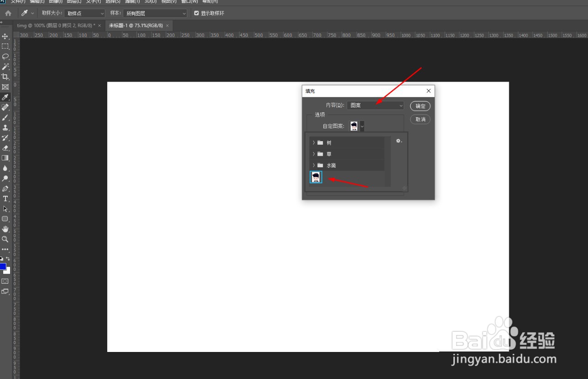Open the 滤镜(T) menu

(x=132, y=1)
